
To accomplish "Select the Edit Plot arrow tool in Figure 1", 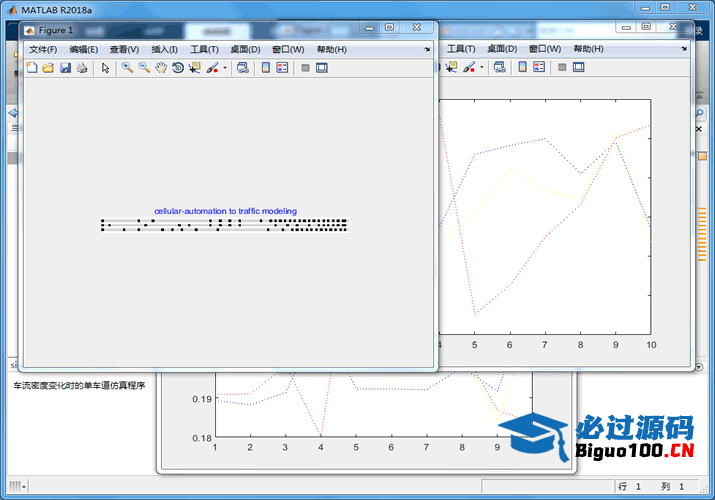I will [x=105, y=68].
